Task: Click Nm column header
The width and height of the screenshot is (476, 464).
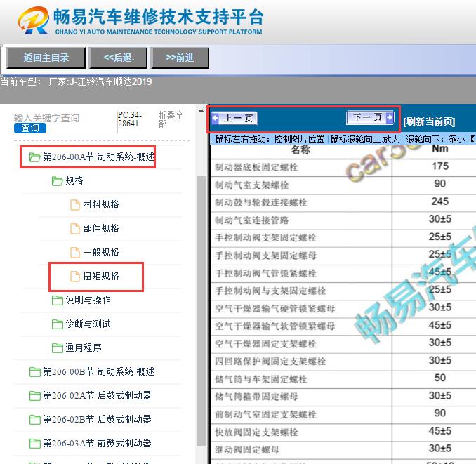Action: click(x=440, y=148)
